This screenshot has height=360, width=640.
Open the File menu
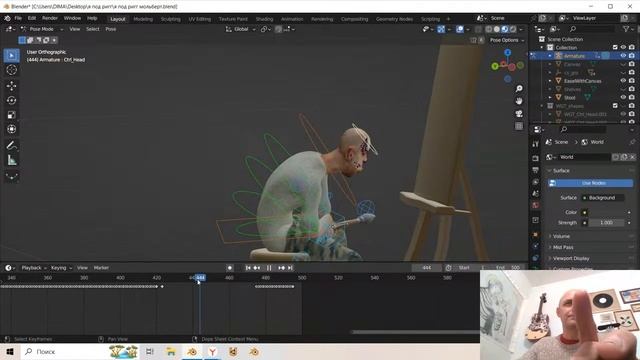[x=18, y=18]
